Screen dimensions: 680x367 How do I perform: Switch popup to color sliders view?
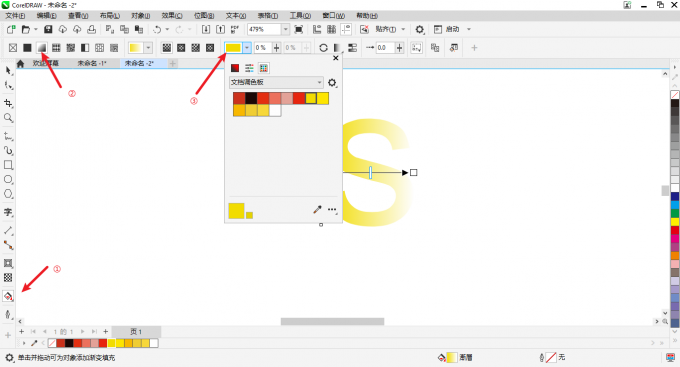pos(249,68)
